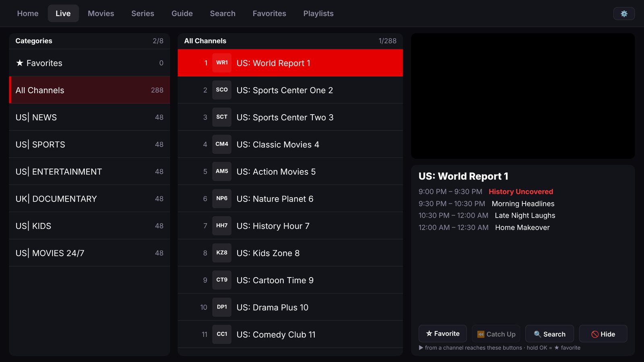This screenshot has height=362, width=644.
Task: Select the US| SPORTS category
Action: point(89,144)
